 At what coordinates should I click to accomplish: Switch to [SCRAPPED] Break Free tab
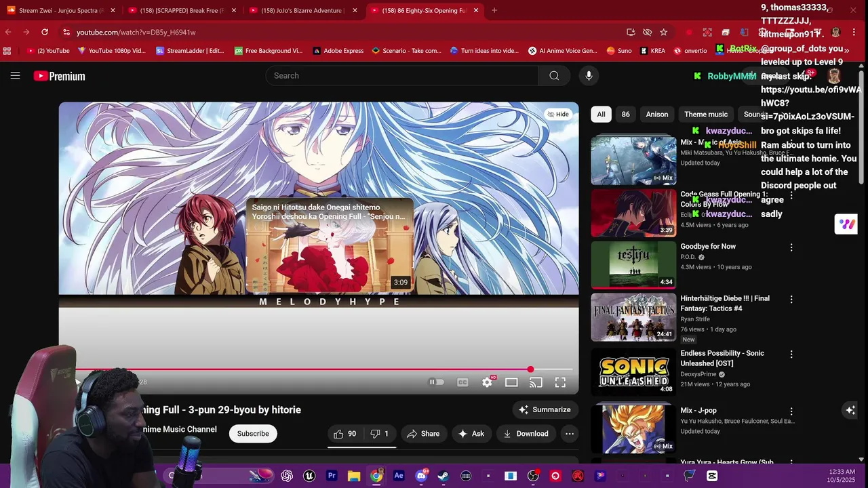pyautogui.click(x=183, y=10)
